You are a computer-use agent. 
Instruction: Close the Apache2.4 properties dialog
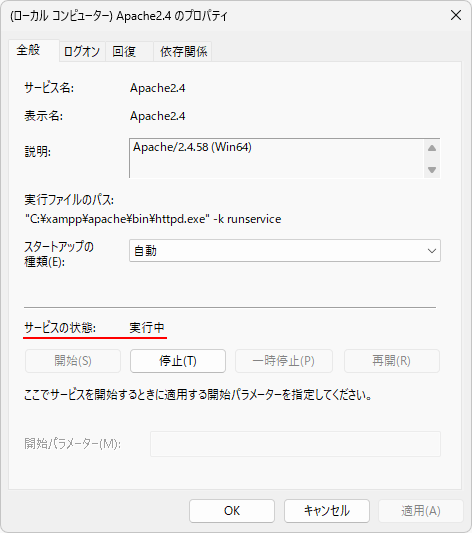[455, 15]
